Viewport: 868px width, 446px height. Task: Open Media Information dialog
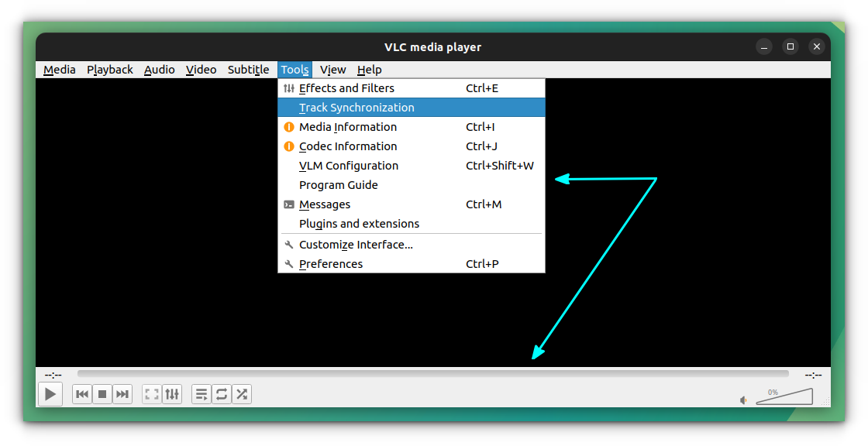tap(412, 127)
